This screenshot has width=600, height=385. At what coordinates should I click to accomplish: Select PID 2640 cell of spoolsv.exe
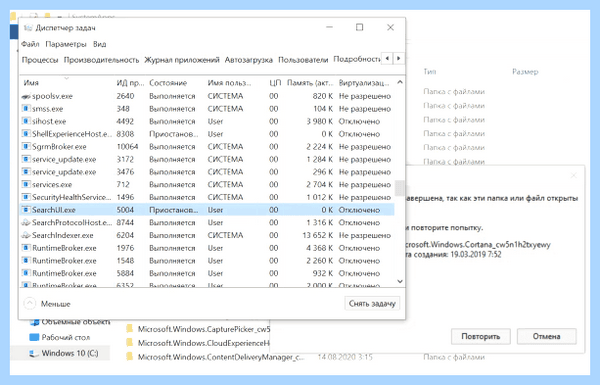coord(125,96)
